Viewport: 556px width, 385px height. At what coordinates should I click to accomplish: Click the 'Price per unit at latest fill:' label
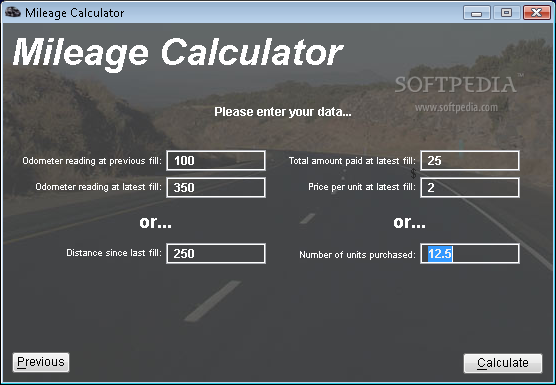362,187
